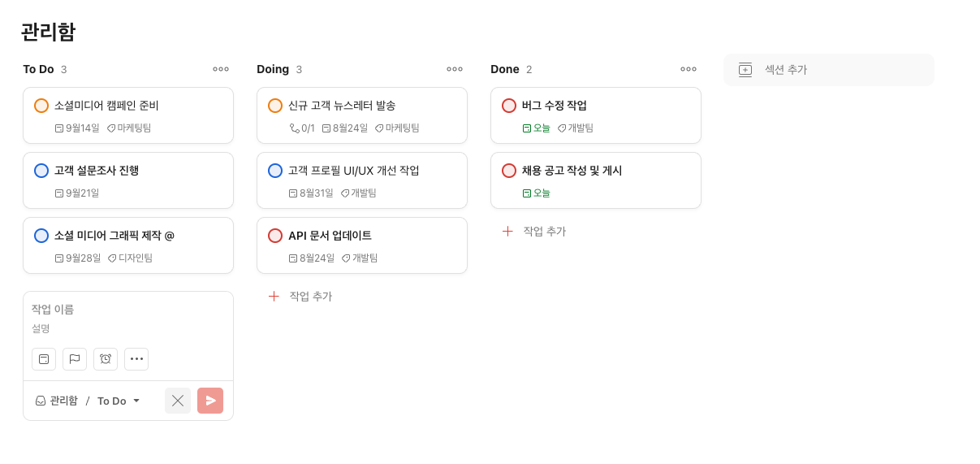Click the due date icon in task editor
Image resolution: width=980 pixels, height=464 pixels.
pos(44,359)
